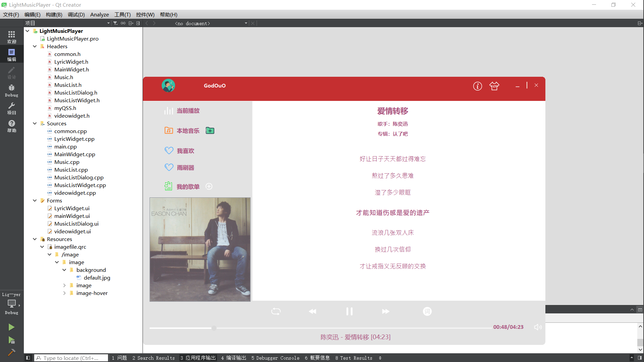Click the album cover thumbnail
The image size is (644, 362).
click(200, 249)
